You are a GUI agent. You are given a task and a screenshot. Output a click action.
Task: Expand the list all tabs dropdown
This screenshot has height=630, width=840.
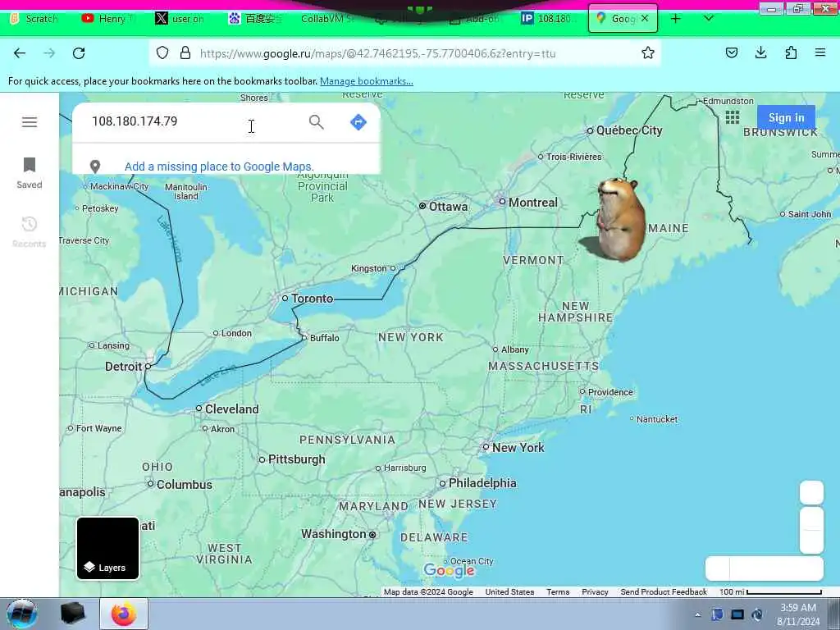pyautogui.click(x=708, y=18)
